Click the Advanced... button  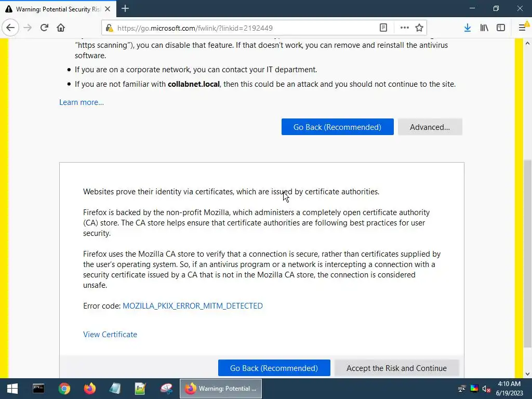pyautogui.click(x=430, y=127)
